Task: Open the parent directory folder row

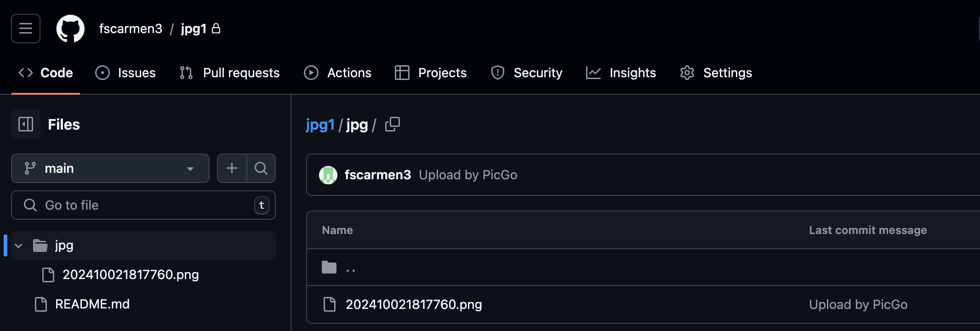Action: (x=643, y=268)
